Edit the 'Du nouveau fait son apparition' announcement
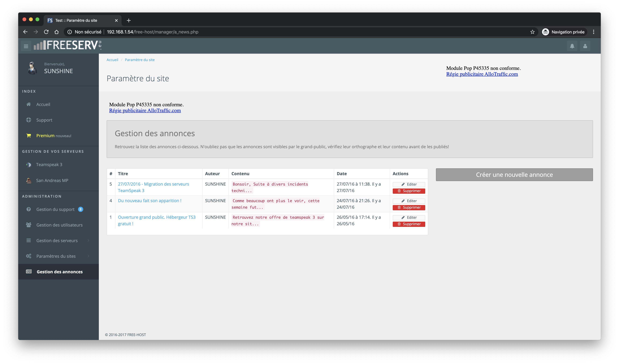This screenshot has height=364, width=619. (409, 201)
